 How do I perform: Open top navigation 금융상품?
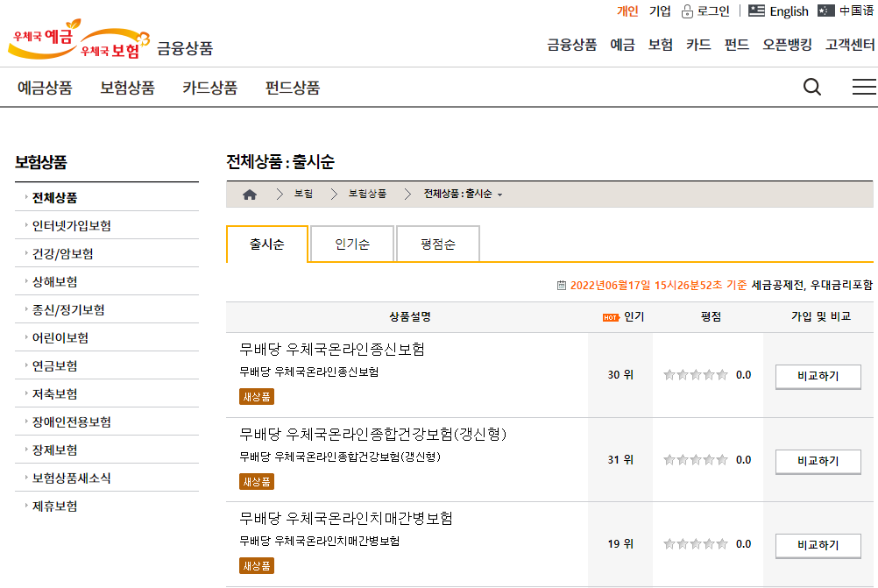click(571, 45)
